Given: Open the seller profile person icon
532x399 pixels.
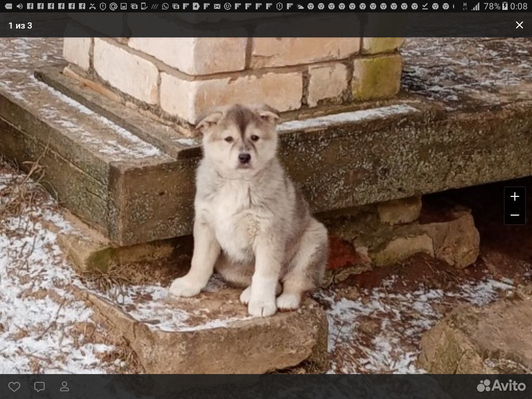Looking at the screenshot, I should (64, 387).
